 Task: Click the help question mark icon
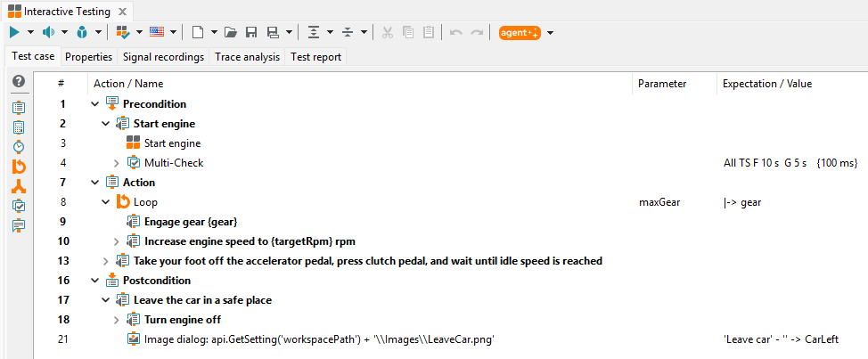(x=19, y=81)
